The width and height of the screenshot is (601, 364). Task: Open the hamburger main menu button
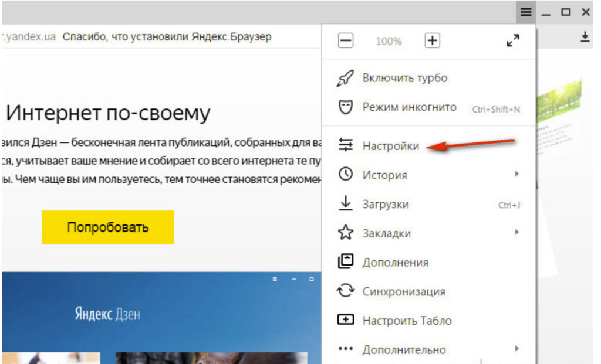tap(525, 12)
